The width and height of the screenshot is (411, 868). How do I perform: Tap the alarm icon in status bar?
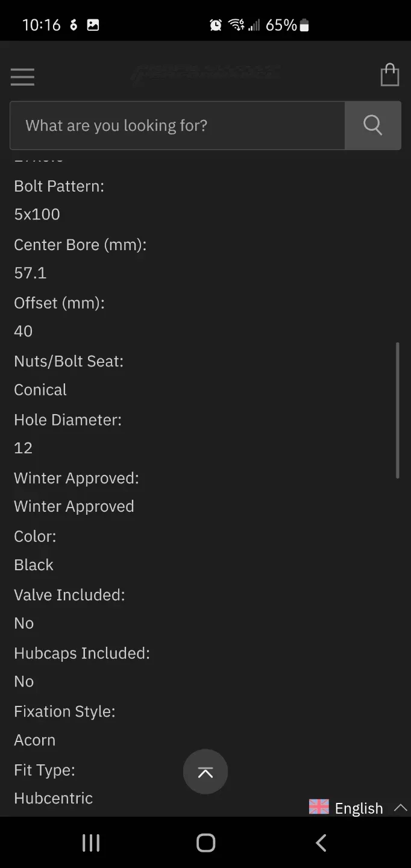(215, 25)
